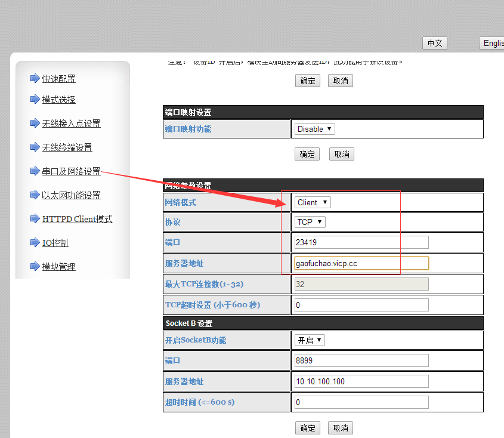
Task: Open the 端口映射功能 Disable dropdown
Action: click(x=314, y=129)
